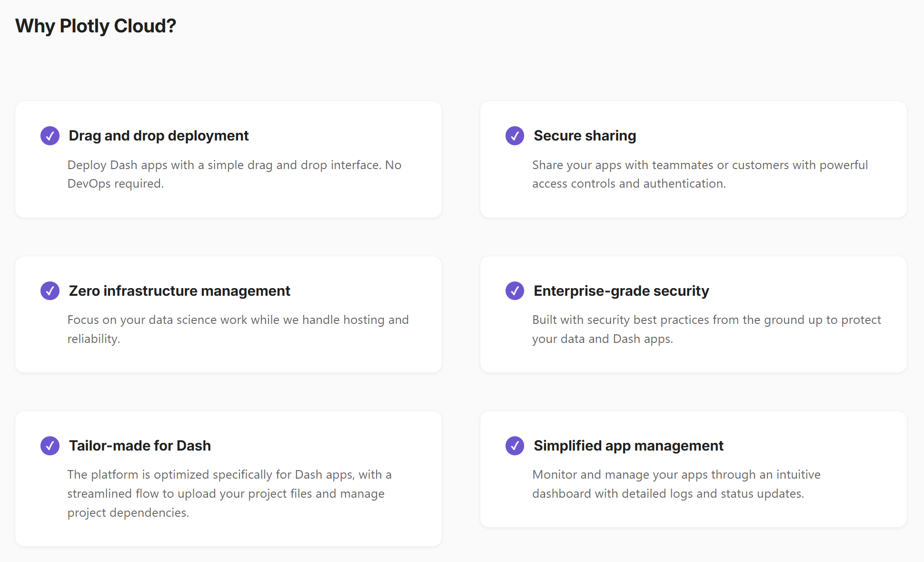Select the paragraph starting "The platform is optimized"
The width and height of the screenshot is (924, 562).
[x=229, y=493]
